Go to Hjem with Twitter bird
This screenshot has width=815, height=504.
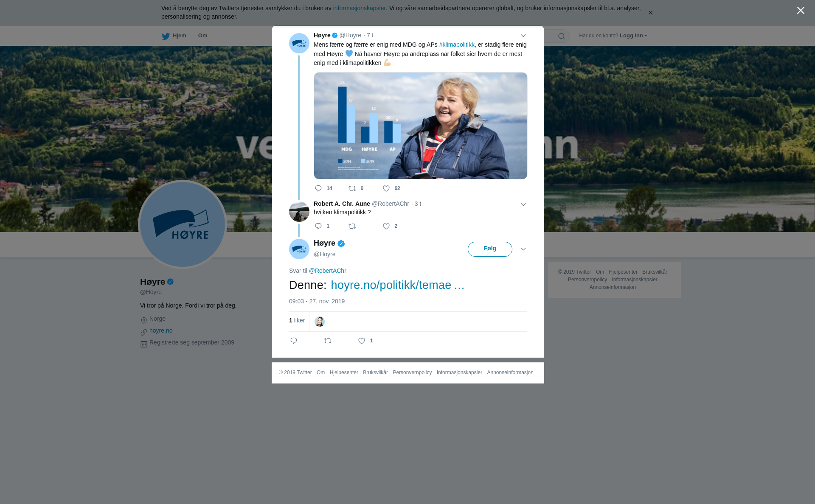(x=174, y=36)
